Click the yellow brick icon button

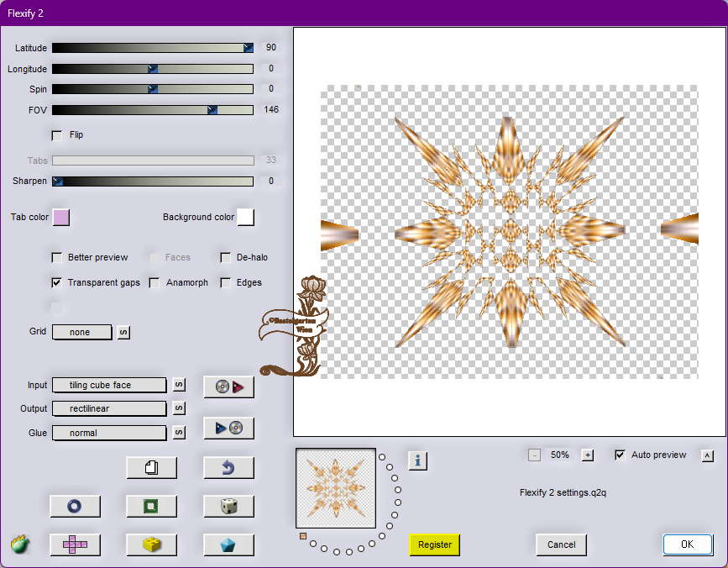[x=151, y=544]
